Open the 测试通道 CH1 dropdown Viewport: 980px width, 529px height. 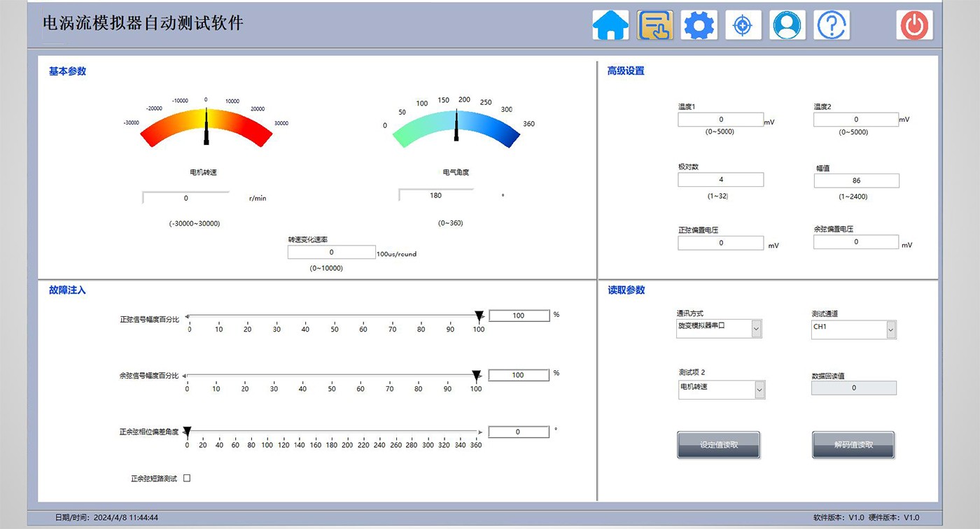pos(890,330)
